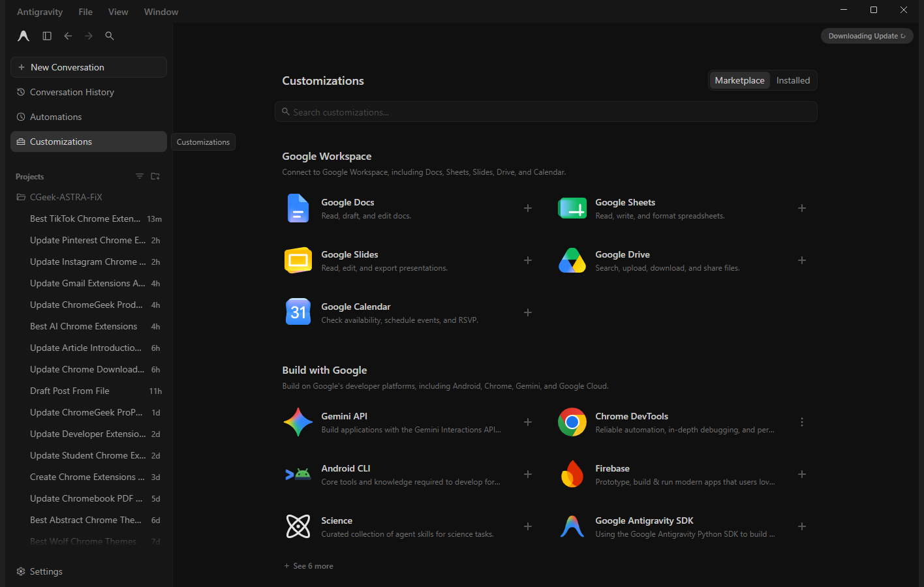Viewport: 924px width, 587px height.
Task: Focus the Search customizations field
Action: [x=546, y=112]
